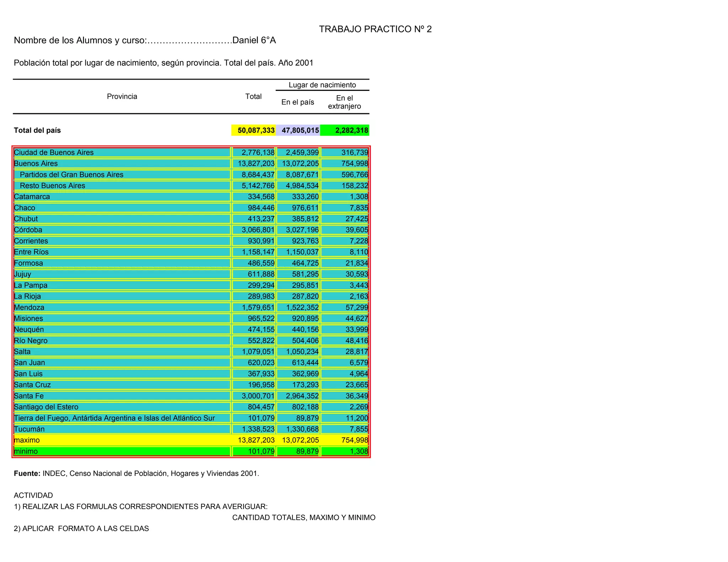Click the TRABAJO PRACTICO Nº 2 title
Viewport: 728px width, 562px height.
(x=375, y=29)
